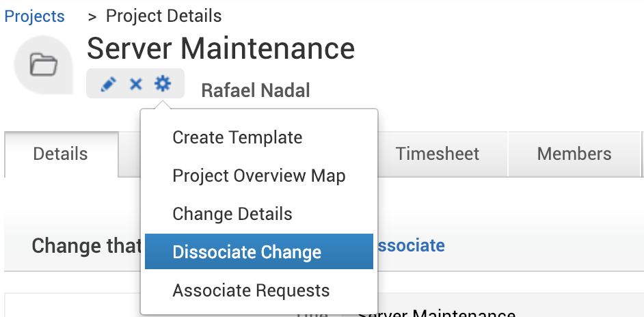Click the Associate link
The width and height of the screenshot is (644, 317).
coord(410,245)
